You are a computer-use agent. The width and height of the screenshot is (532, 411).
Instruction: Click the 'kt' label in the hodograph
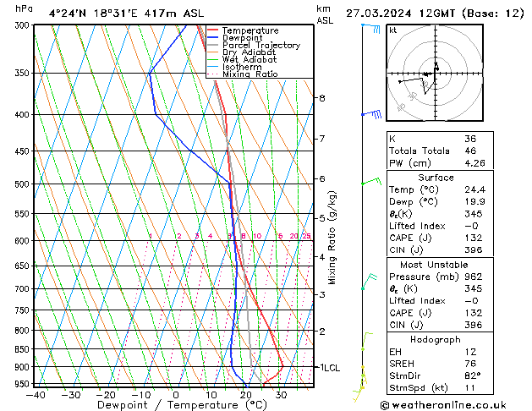tap(393, 30)
